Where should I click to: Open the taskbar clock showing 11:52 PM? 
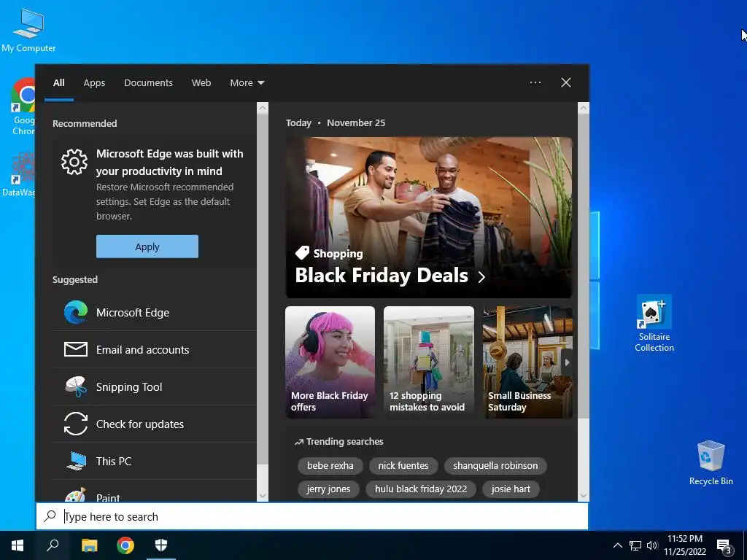(x=684, y=545)
